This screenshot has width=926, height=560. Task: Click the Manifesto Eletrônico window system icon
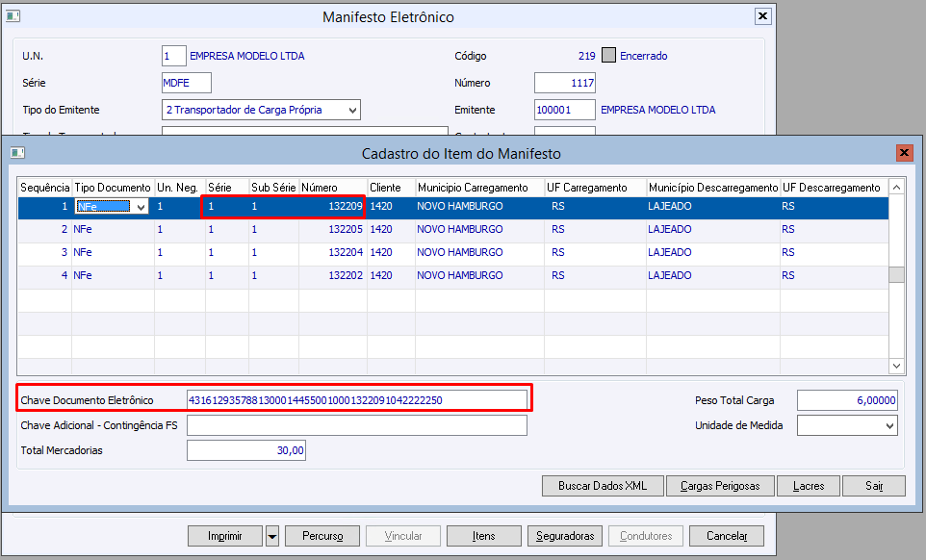(13, 17)
